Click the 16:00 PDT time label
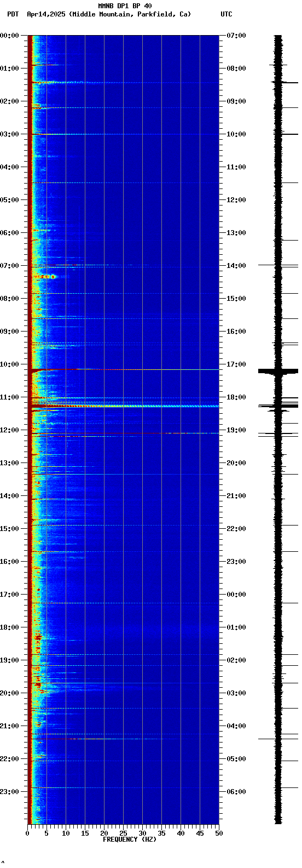This screenshot has width=302, height=868. [x=10, y=562]
